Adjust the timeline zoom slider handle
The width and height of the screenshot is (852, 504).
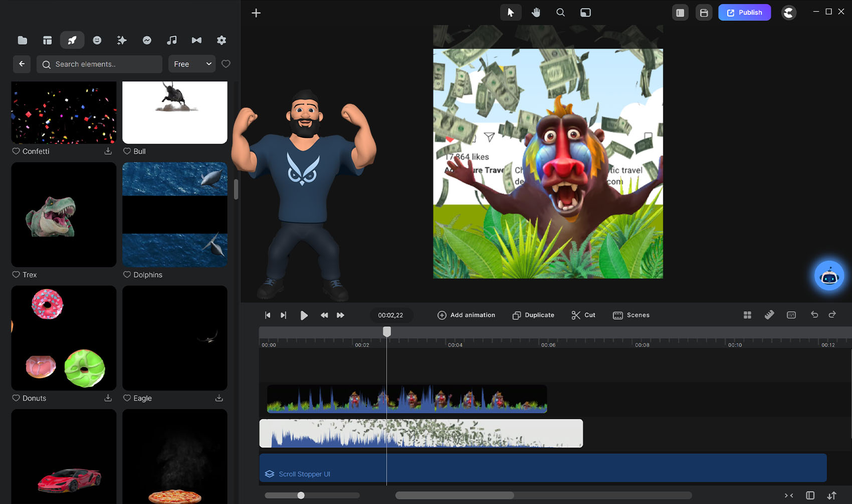point(301,495)
